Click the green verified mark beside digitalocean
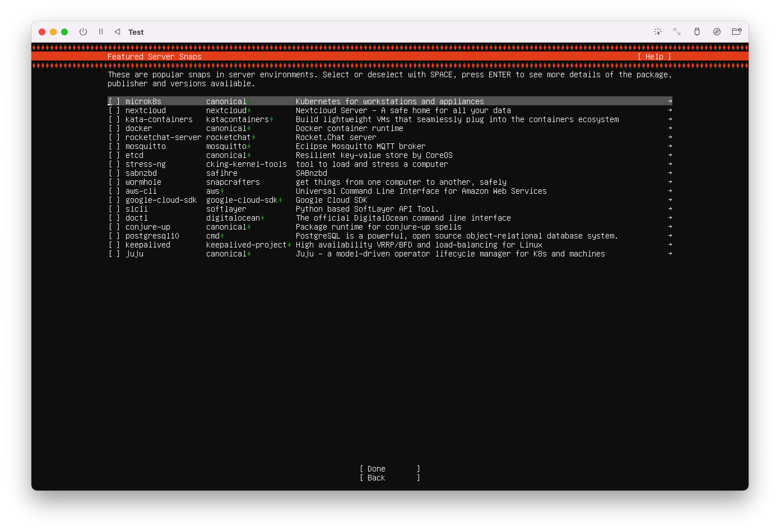 coord(263,218)
